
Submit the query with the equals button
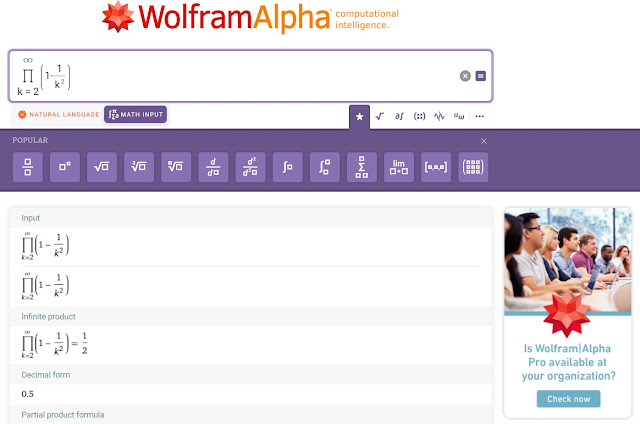tap(480, 76)
